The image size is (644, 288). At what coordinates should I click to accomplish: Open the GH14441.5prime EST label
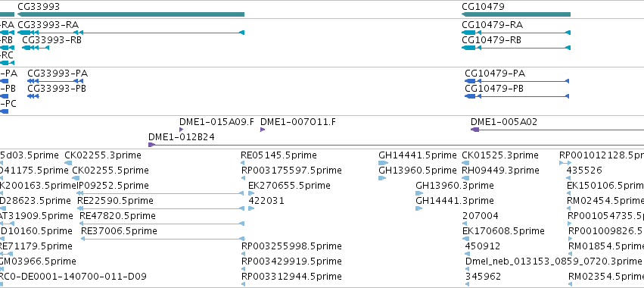[x=417, y=155]
